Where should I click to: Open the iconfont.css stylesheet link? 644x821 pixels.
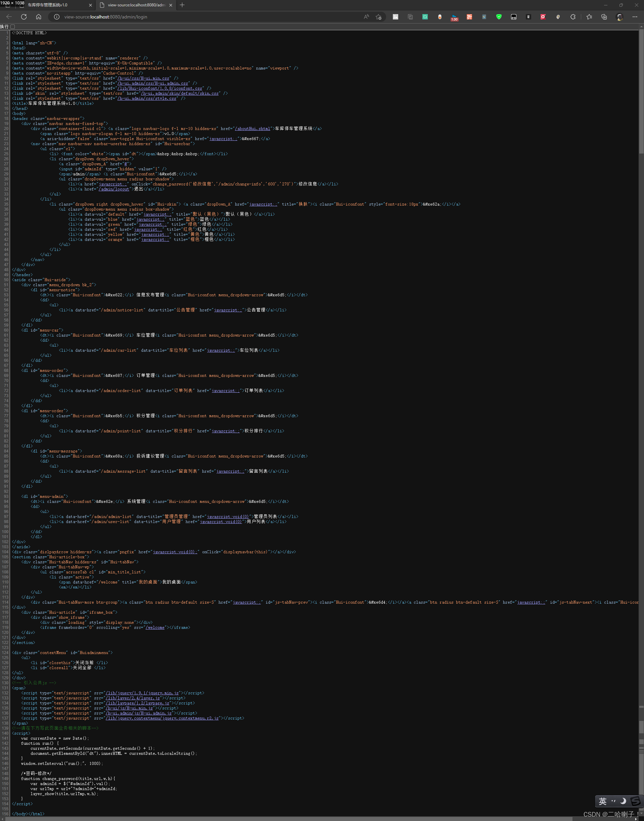tap(160, 88)
